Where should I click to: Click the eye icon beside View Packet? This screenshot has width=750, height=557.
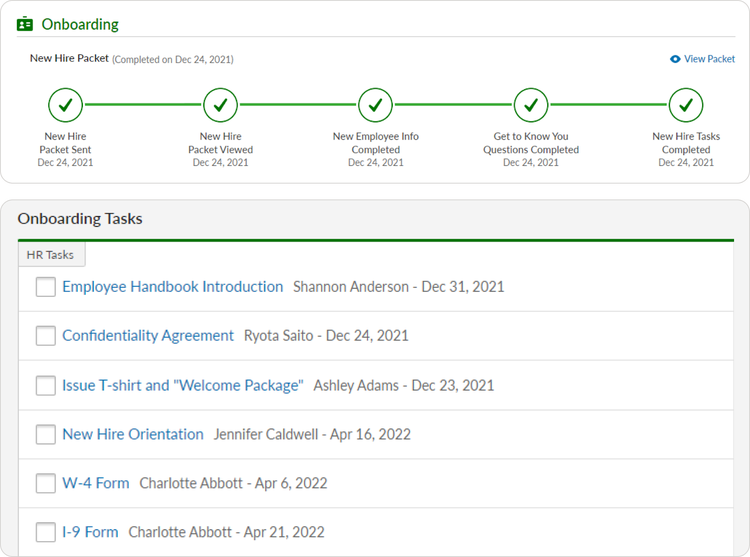pyautogui.click(x=675, y=59)
